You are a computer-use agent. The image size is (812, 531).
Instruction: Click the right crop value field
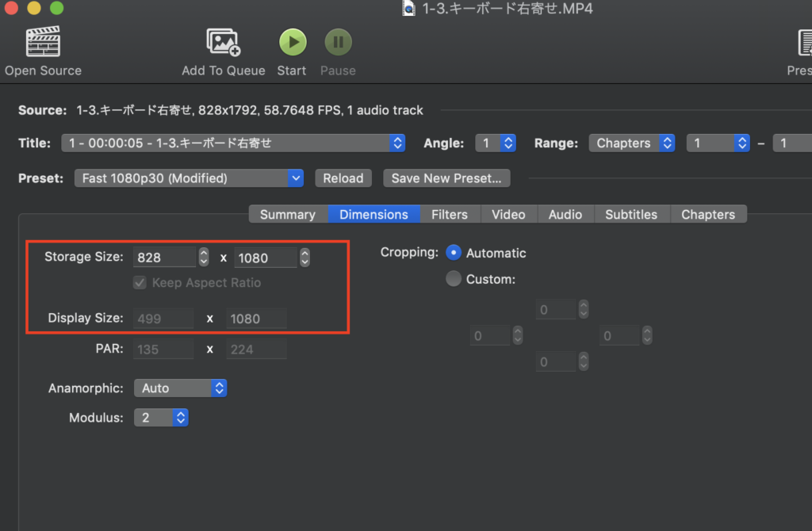619,336
